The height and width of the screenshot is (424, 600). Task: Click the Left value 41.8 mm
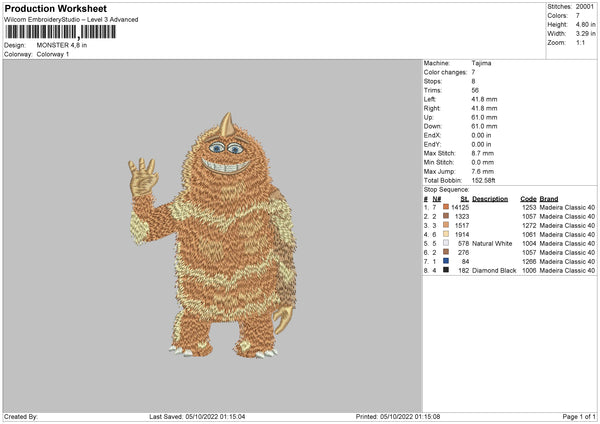484,99
